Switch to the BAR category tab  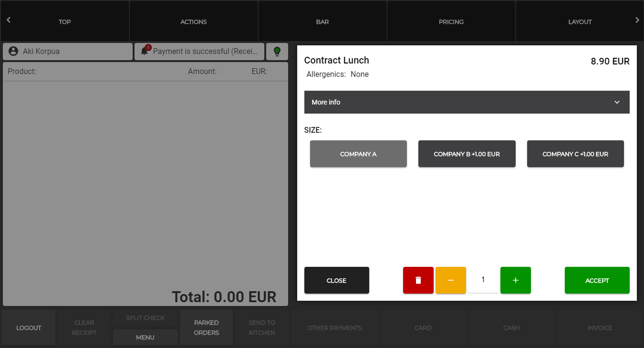coord(322,21)
